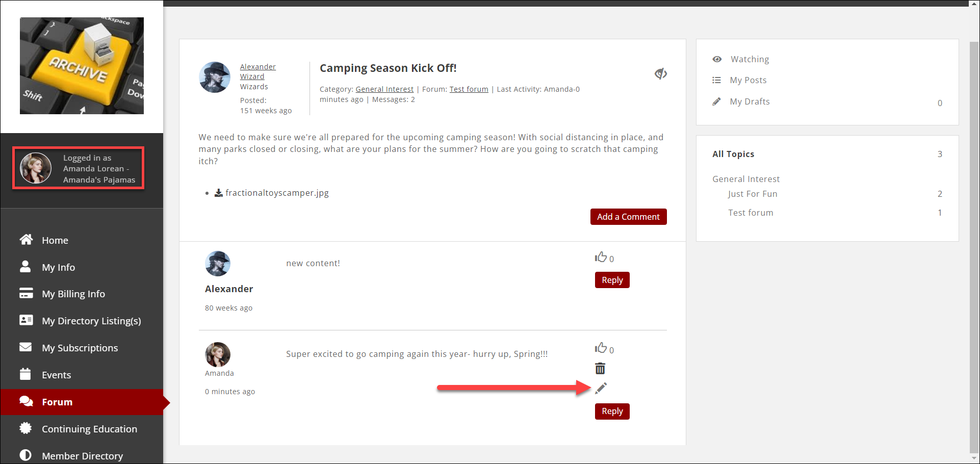This screenshot has height=464, width=980.
Task: Open Alexander Wizard's profile link
Action: click(257, 71)
